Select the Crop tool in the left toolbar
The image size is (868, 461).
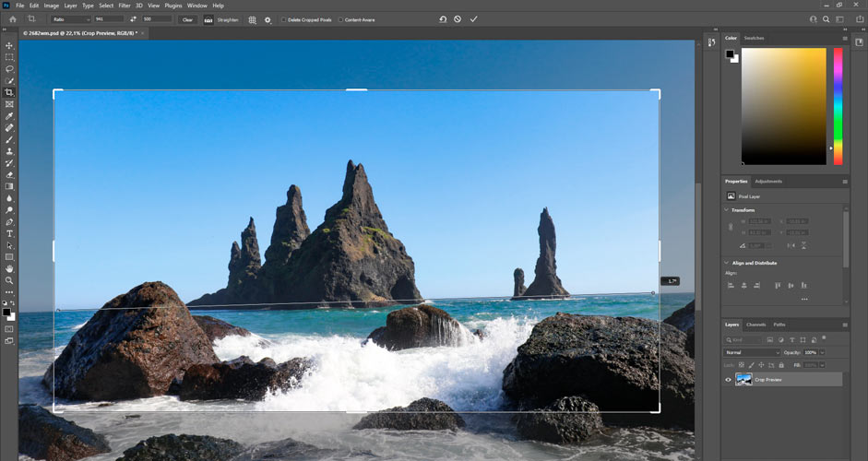point(9,92)
